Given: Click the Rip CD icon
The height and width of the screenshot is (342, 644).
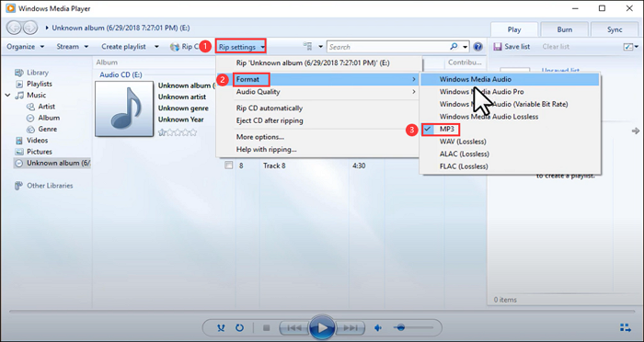Looking at the screenshot, I should (x=174, y=47).
